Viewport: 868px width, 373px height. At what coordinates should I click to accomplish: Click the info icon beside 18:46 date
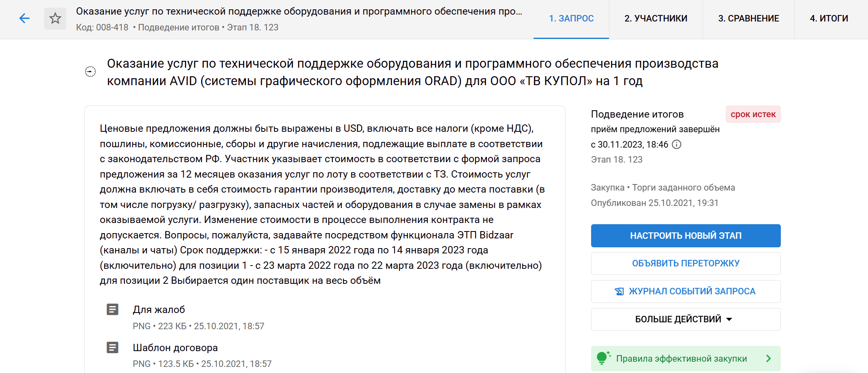pyautogui.click(x=677, y=144)
